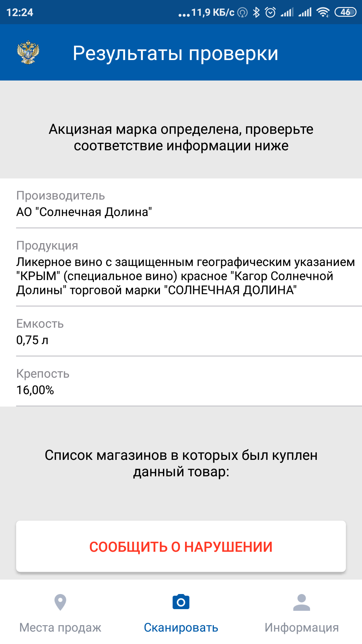Open the Места продаж tab
This screenshot has width=362, height=644.
[x=60, y=627]
